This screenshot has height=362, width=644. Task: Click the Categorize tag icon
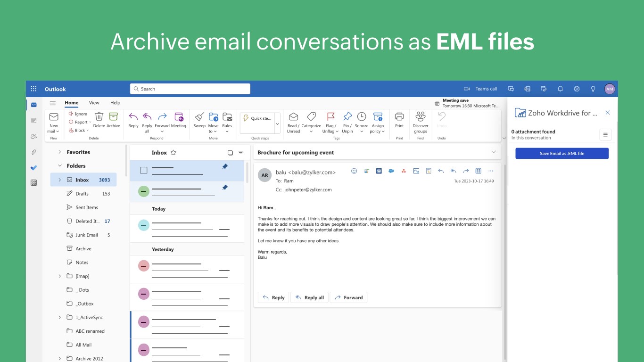(x=311, y=123)
